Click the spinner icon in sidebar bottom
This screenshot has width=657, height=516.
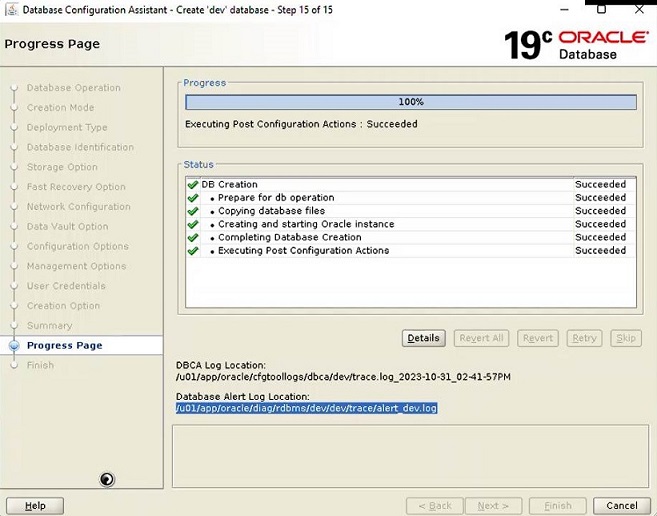[x=107, y=479]
